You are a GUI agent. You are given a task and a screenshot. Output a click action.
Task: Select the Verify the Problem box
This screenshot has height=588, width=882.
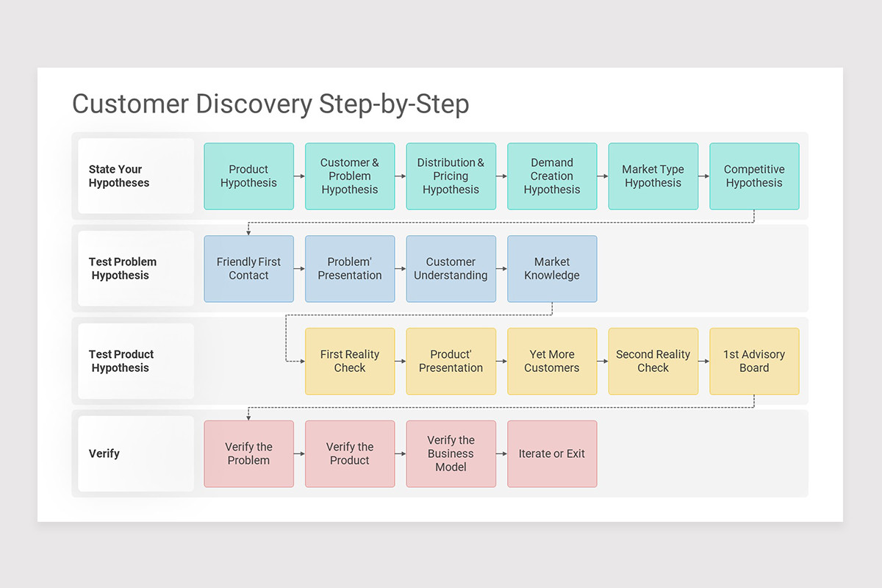tap(248, 453)
